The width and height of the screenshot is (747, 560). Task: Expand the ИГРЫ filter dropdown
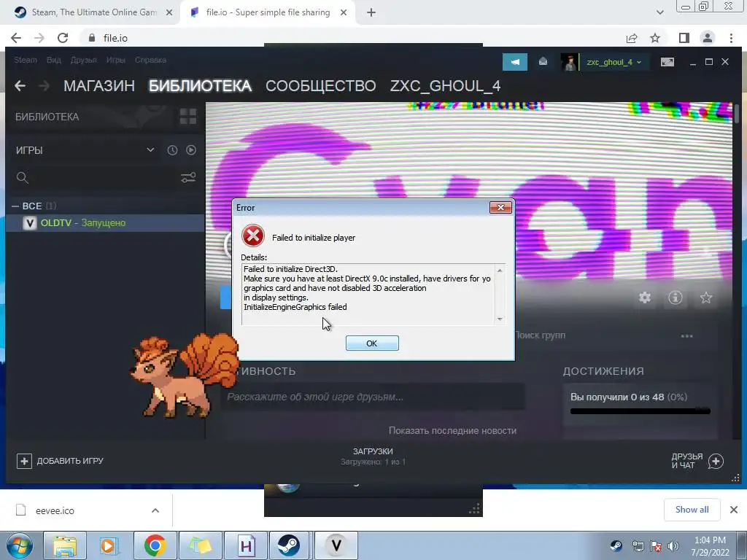150,150
